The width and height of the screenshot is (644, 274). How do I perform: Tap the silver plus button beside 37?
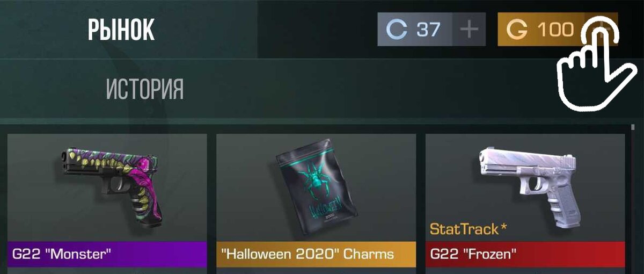(469, 30)
